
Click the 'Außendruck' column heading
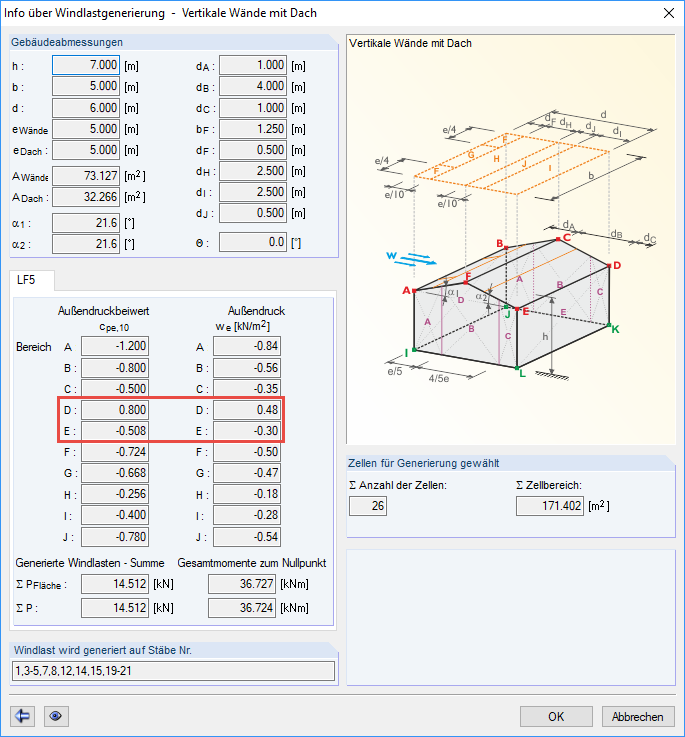(257, 311)
